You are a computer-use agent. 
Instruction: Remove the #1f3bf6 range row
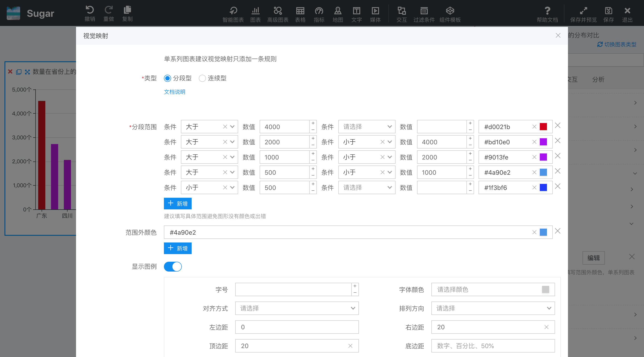pos(557,186)
